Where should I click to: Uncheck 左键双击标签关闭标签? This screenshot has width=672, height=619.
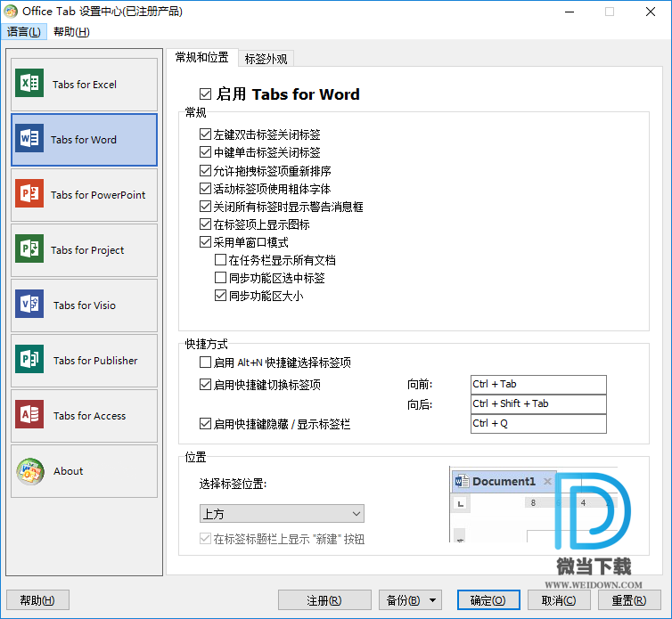point(205,134)
